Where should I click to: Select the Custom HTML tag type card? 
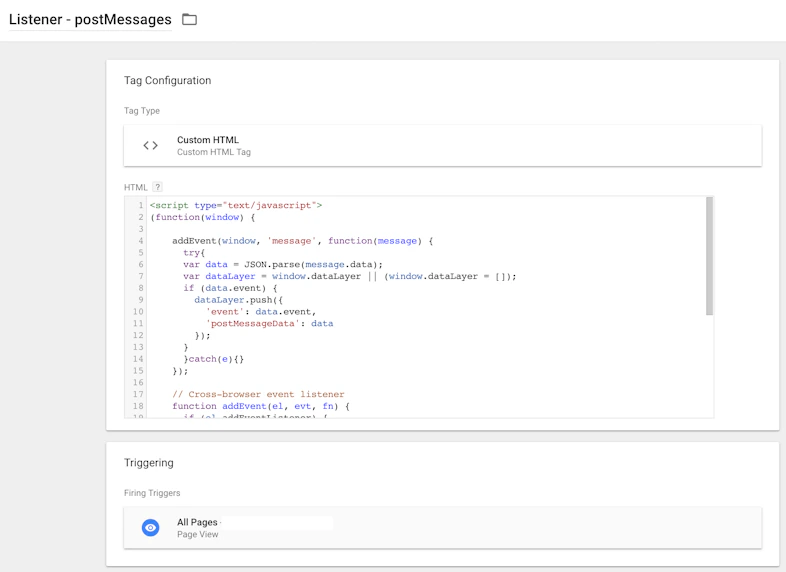click(x=443, y=145)
